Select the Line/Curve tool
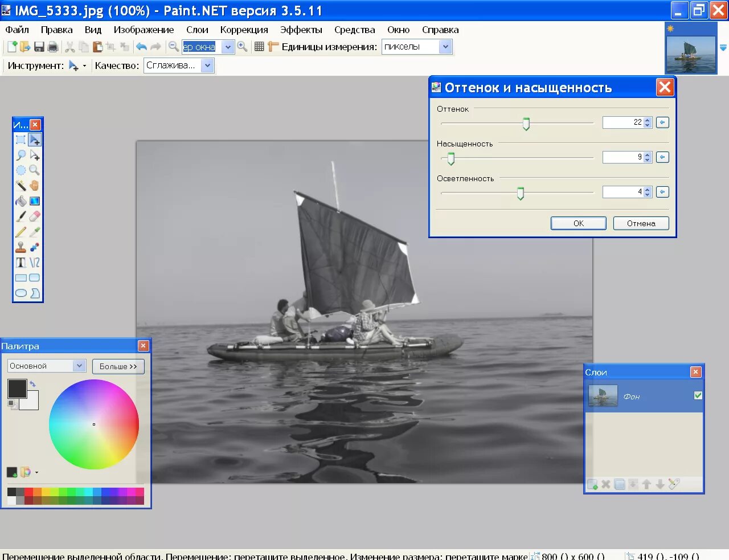This screenshot has height=560, width=729. tap(35, 263)
